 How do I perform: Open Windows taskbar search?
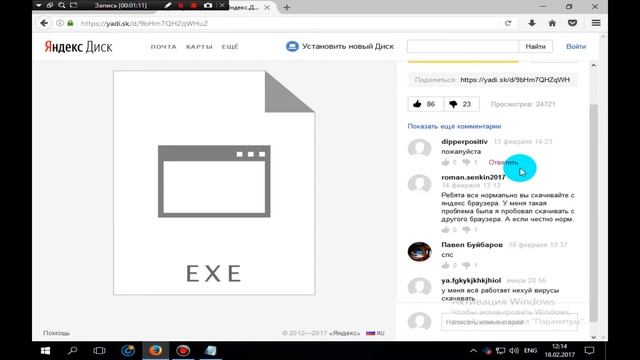[73, 351]
